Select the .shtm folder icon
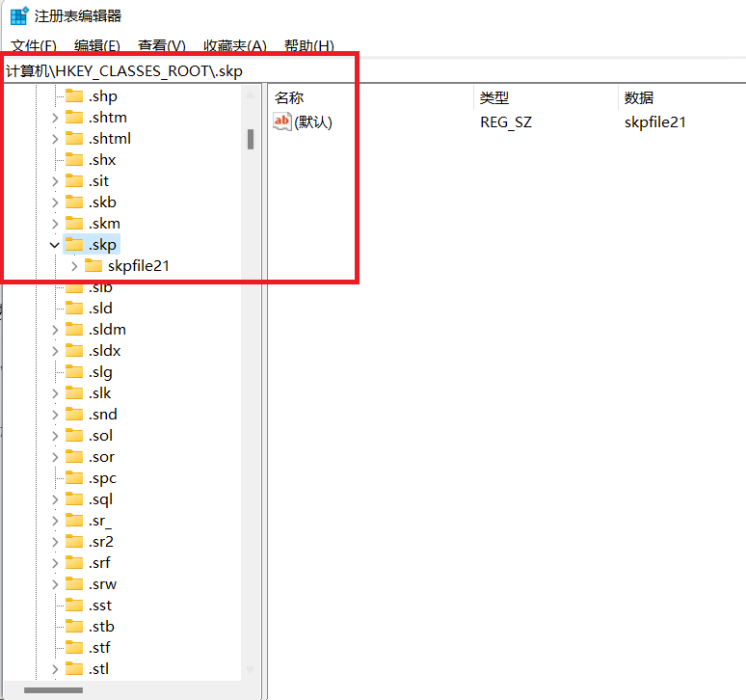The height and width of the screenshot is (700, 746). point(74,117)
